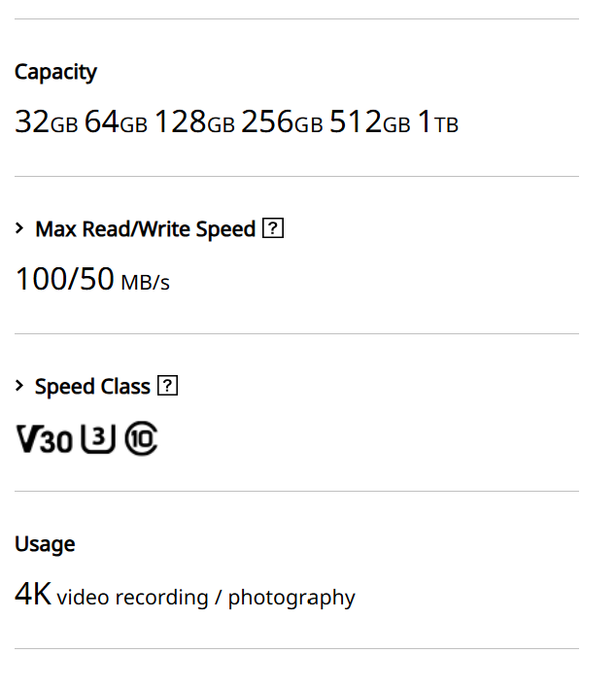Screen dimensions: 616x688
Task: Choose the 128GB capacity
Action: [194, 122]
